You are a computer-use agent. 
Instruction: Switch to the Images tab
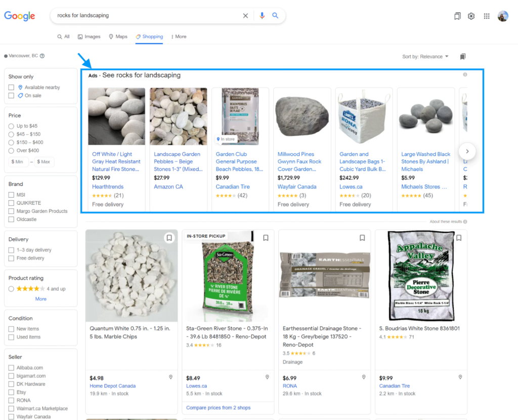tap(89, 36)
